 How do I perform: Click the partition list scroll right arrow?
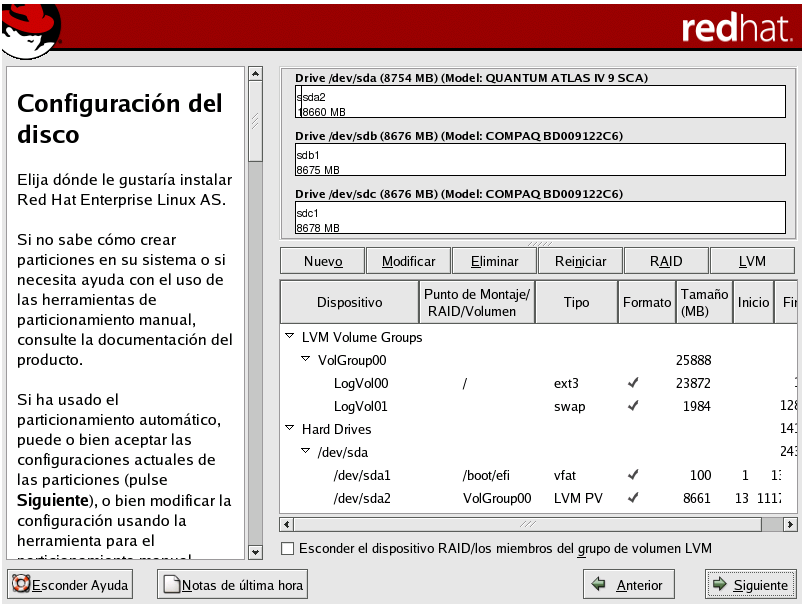click(x=790, y=524)
